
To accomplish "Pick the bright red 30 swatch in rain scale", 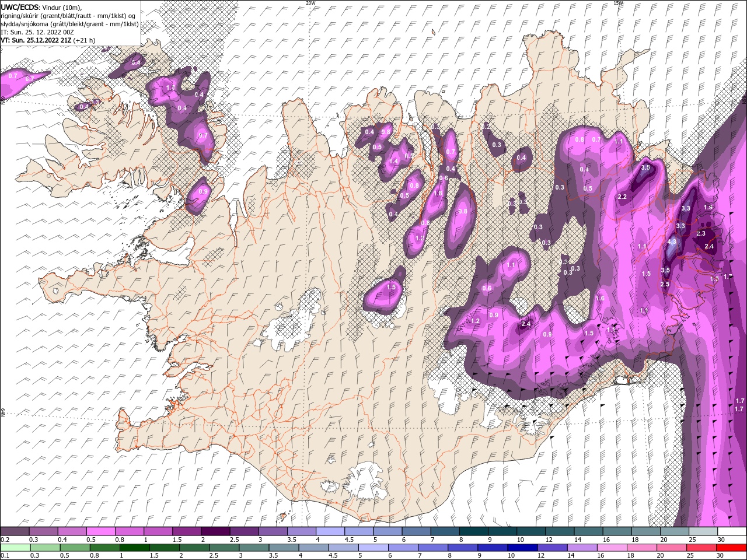I will [x=731, y=548].
